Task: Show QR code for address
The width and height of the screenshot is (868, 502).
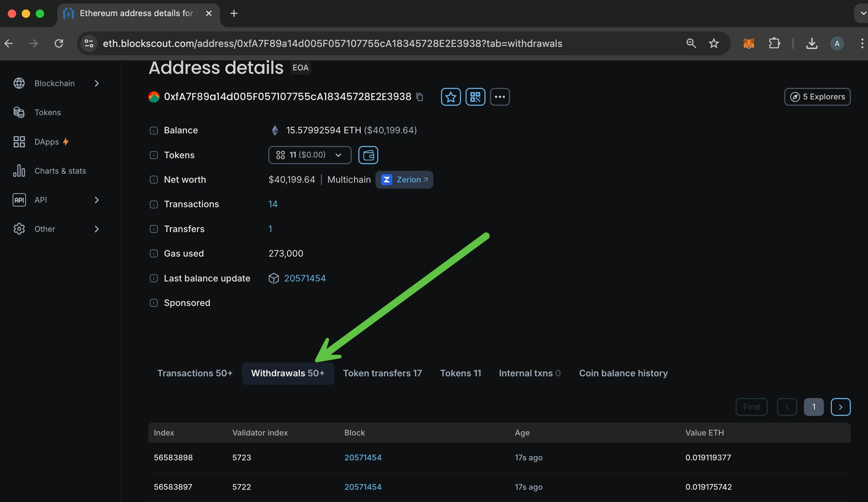Action: click(x=475, y=97)
